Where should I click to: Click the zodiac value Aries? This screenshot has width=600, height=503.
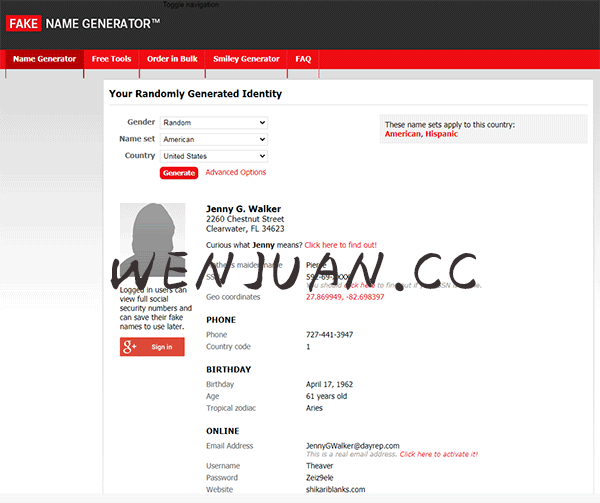tap(314, 408)
